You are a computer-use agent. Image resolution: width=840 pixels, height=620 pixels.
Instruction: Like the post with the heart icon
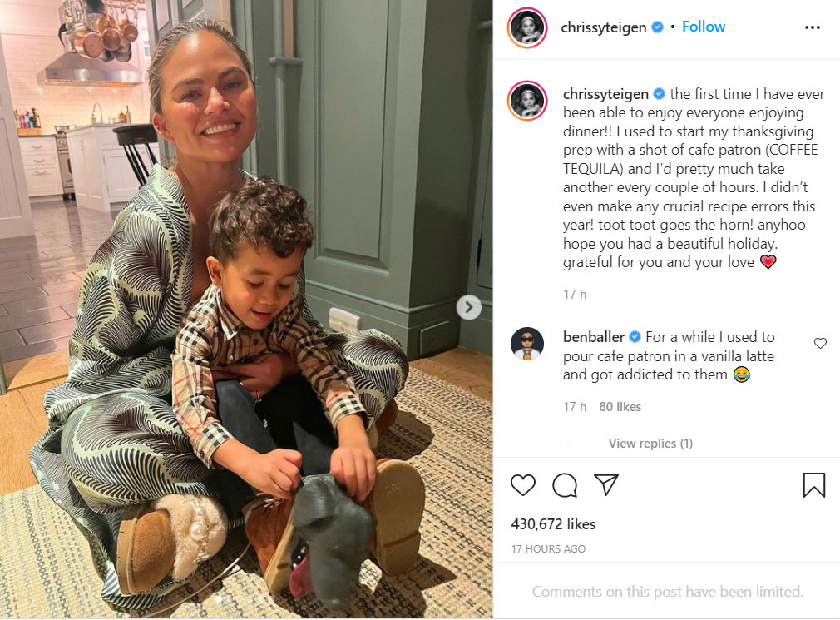(523, 485)
